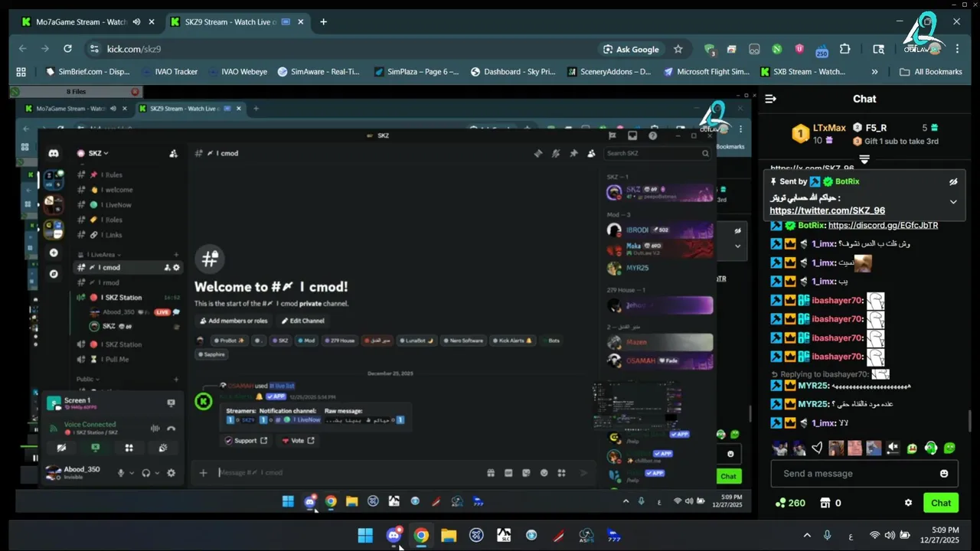Open the Microsoft Flight Sim bookmark

707,72
